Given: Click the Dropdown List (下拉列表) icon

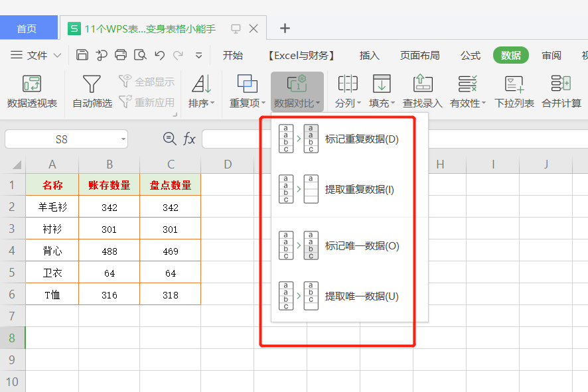Looking at the screenshot, I should coord(514,84).
